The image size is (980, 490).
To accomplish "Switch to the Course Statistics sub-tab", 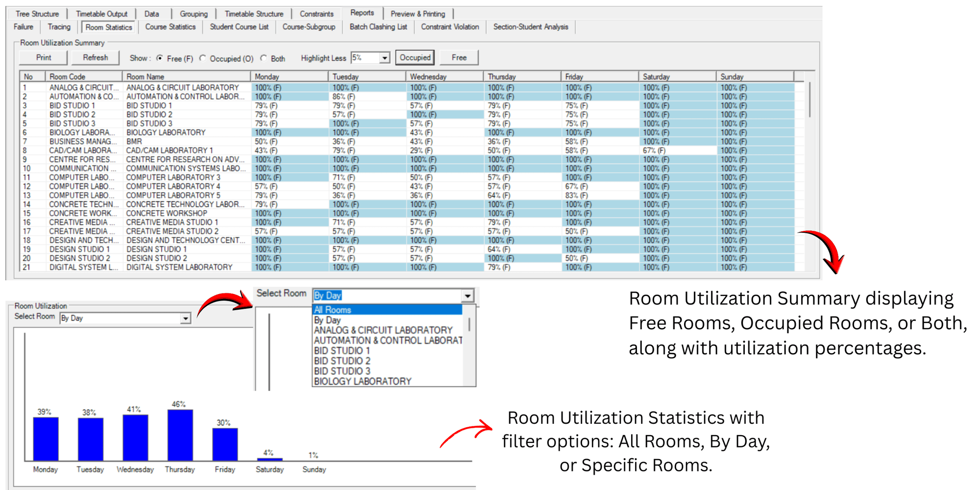I will pyautogui.click(x=170, y=27).
